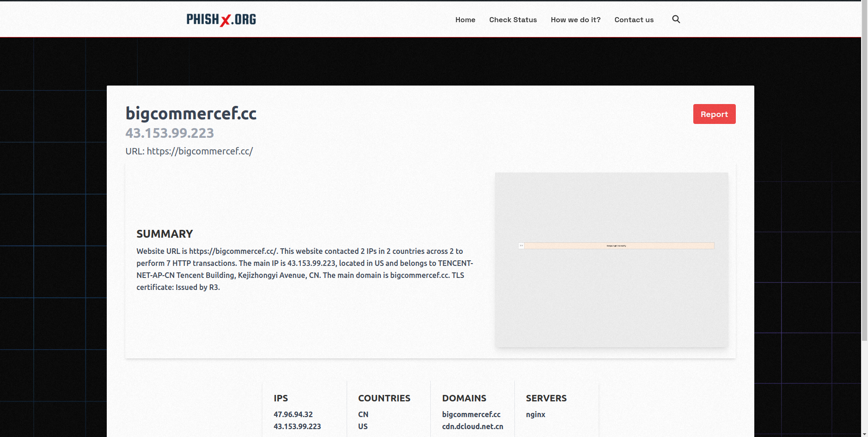Viewport: 868px width, 437px height.
Task: Click country code CN
Action: pos(363,414)
